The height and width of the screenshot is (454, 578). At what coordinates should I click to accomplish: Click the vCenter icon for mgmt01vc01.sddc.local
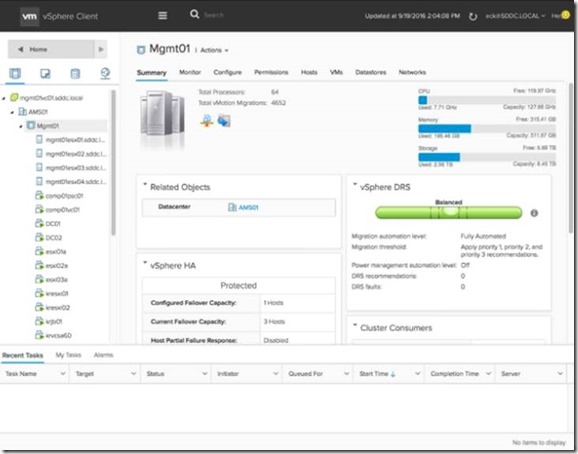(x=14, y=97)
